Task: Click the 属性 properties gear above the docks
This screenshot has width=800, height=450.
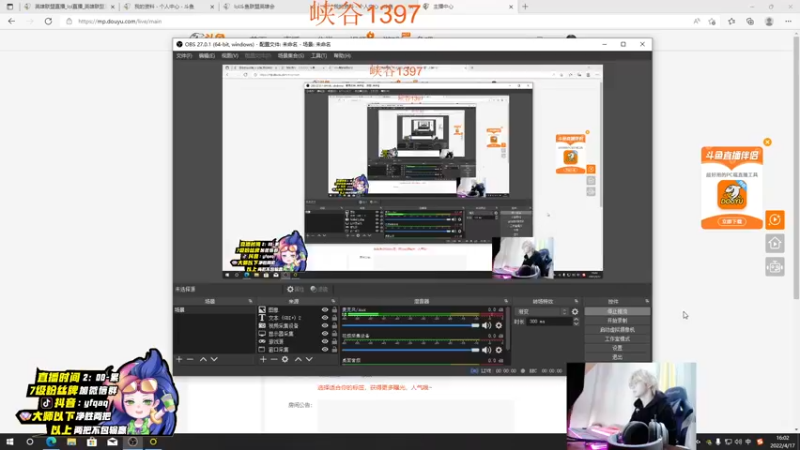Action: (295, 289)
